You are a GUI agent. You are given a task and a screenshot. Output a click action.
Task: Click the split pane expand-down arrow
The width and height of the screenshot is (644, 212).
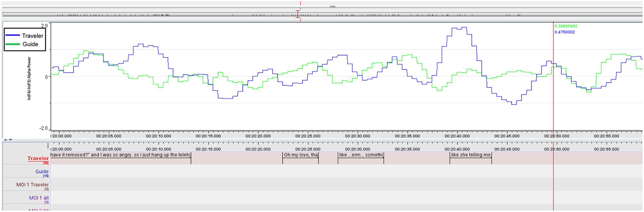(10, 140)
